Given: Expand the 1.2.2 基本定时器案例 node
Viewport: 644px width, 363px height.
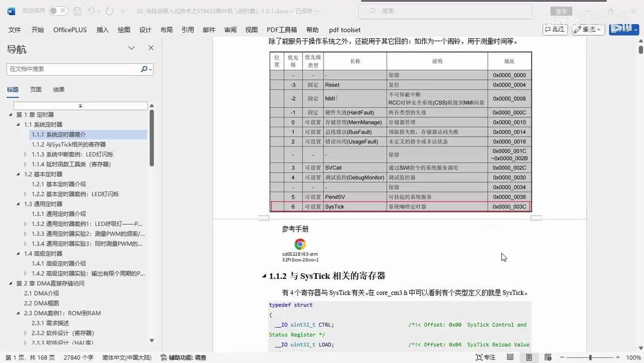Looking at the screenshot, I should [x=26, y=194].
